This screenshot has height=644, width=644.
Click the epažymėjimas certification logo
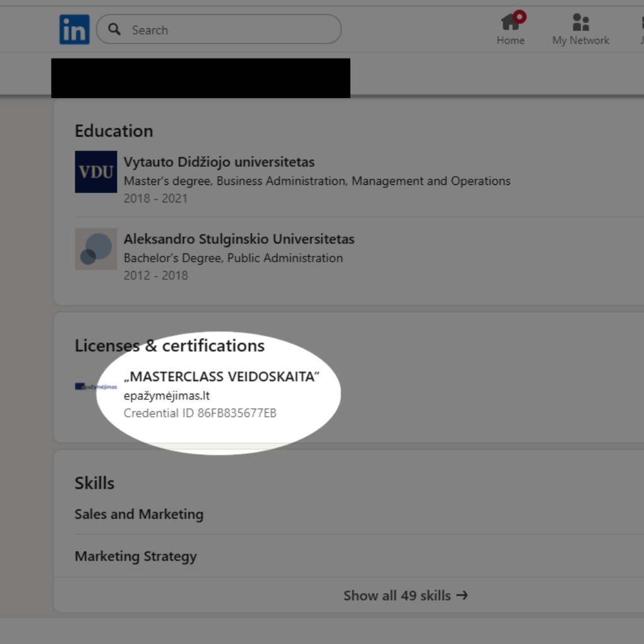coord(96,387)
